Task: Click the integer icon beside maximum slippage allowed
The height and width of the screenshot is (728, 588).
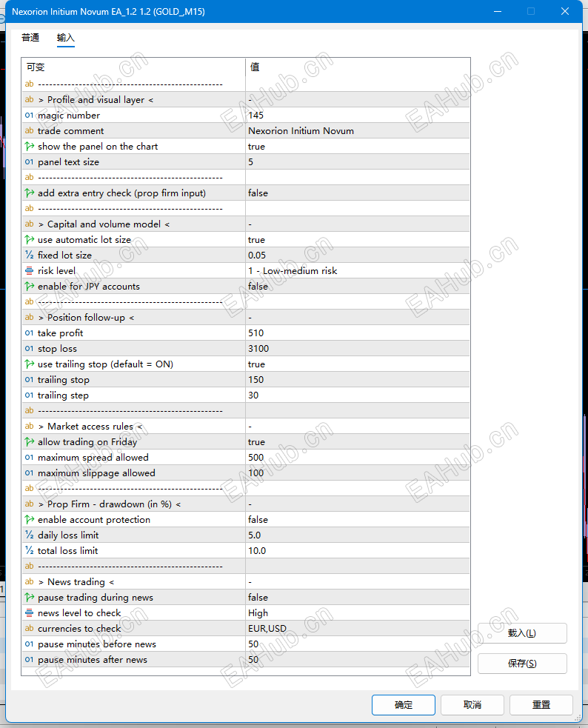Action: [x=29, y=473]
